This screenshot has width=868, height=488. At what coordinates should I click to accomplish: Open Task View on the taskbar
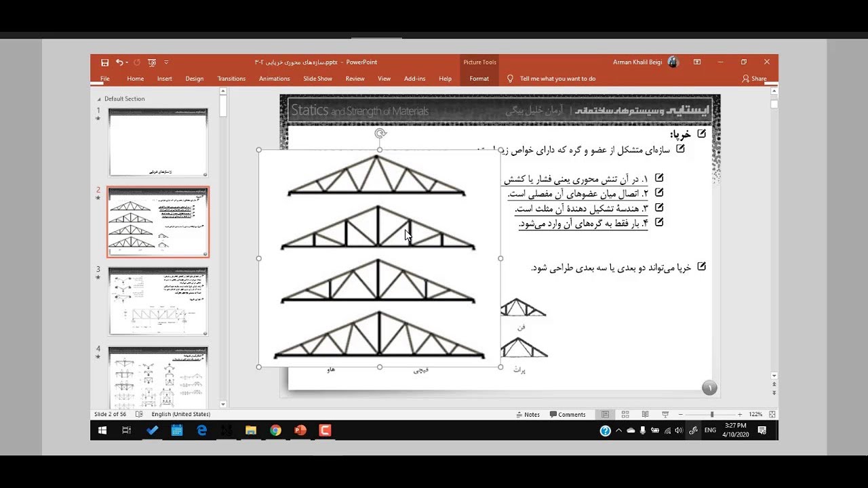pyautogui.click(x=127, y=430)
